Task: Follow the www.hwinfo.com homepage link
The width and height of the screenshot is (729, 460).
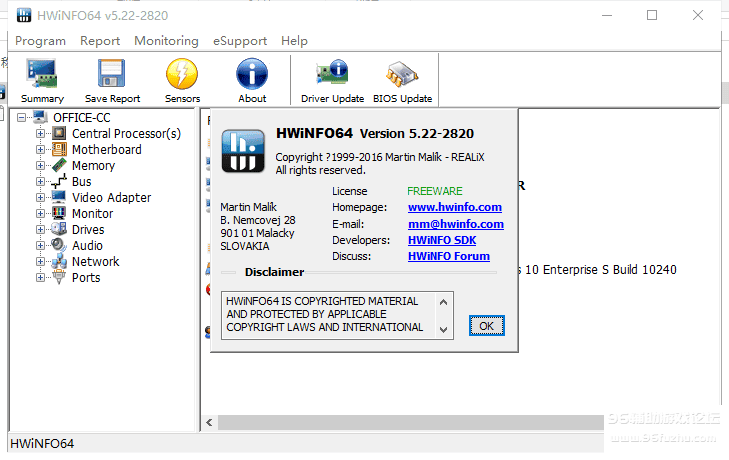Action: [x=454, y=207]
